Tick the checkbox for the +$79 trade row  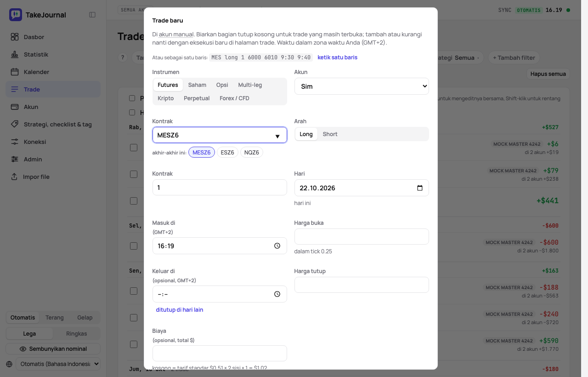tap(134, 174)
